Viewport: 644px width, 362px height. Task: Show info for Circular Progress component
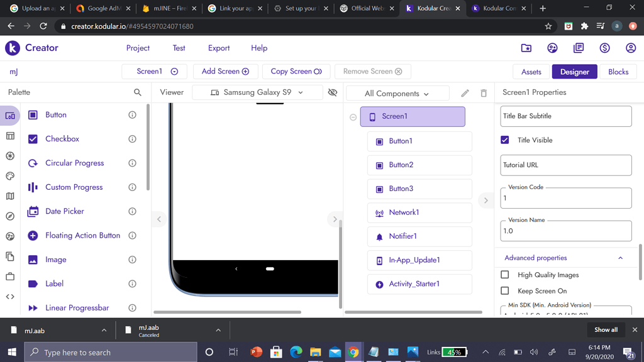click(132, 163)
